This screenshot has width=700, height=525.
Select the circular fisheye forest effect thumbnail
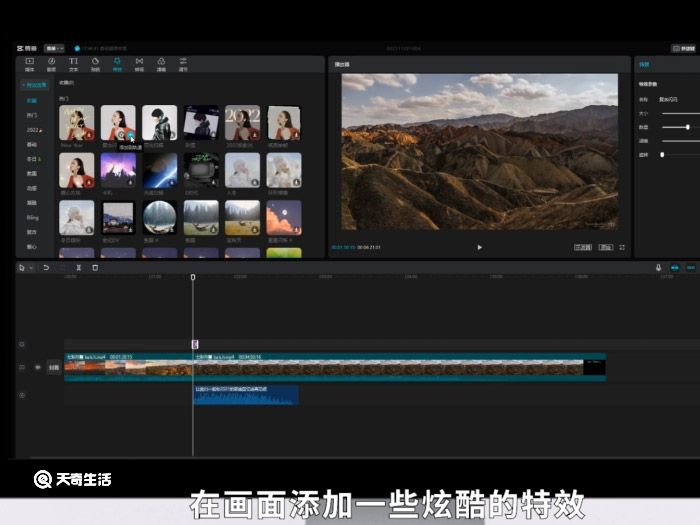tap(159, 218)
